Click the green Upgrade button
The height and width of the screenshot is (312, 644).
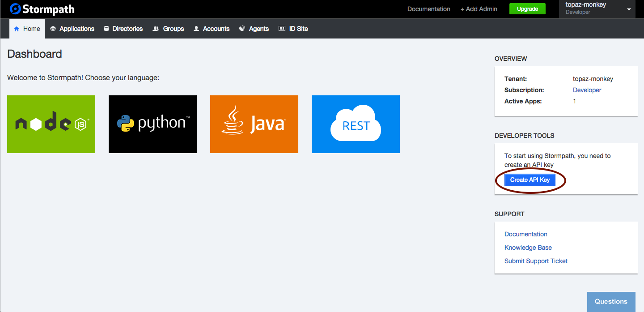[527, 9]
